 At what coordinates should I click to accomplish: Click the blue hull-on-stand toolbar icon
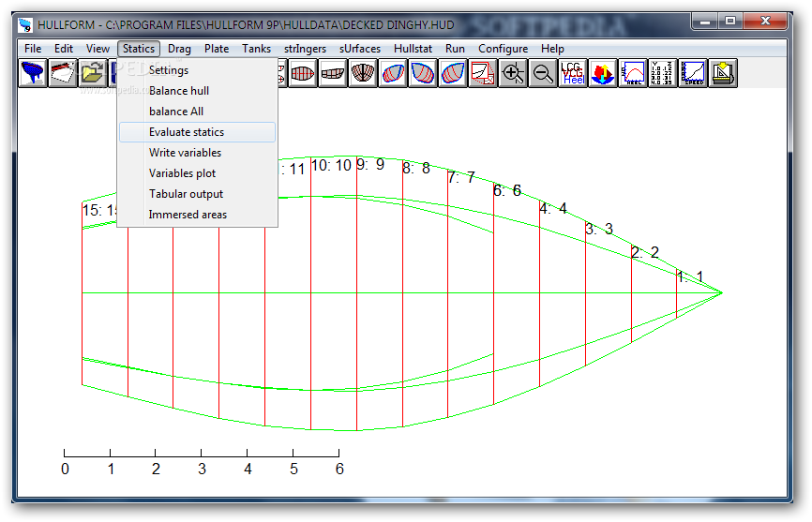coord(33,73)
